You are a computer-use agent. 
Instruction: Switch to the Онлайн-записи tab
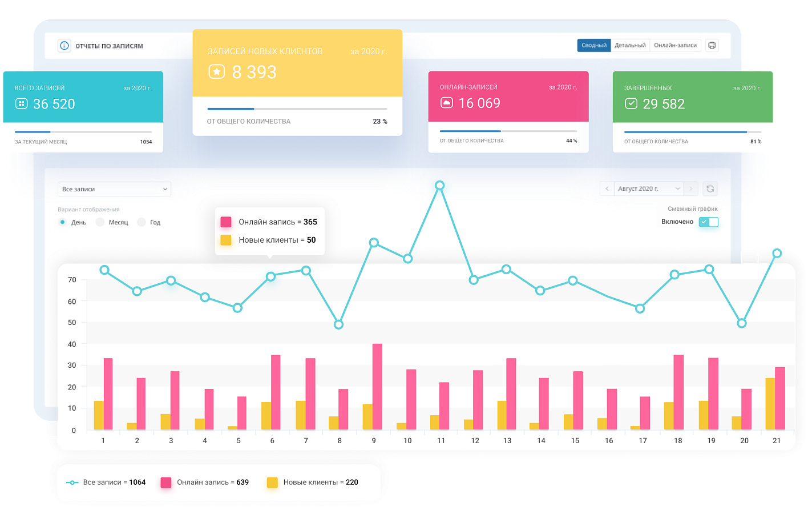(675, 45)
